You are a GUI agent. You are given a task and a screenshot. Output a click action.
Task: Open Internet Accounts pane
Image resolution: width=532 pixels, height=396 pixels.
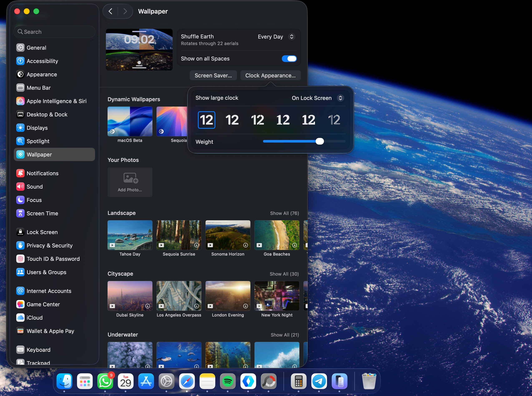click(x=54, y=291)
